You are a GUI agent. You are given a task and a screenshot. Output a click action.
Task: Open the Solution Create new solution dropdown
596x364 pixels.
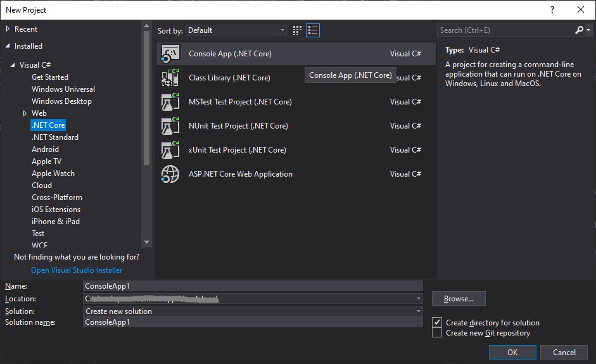click(x=419, y=311)
